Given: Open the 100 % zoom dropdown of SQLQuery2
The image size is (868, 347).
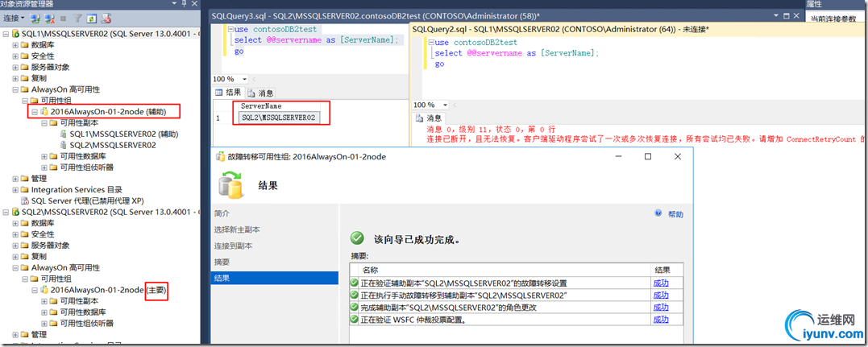Looking at the screenshot, I should pos(446,105).
